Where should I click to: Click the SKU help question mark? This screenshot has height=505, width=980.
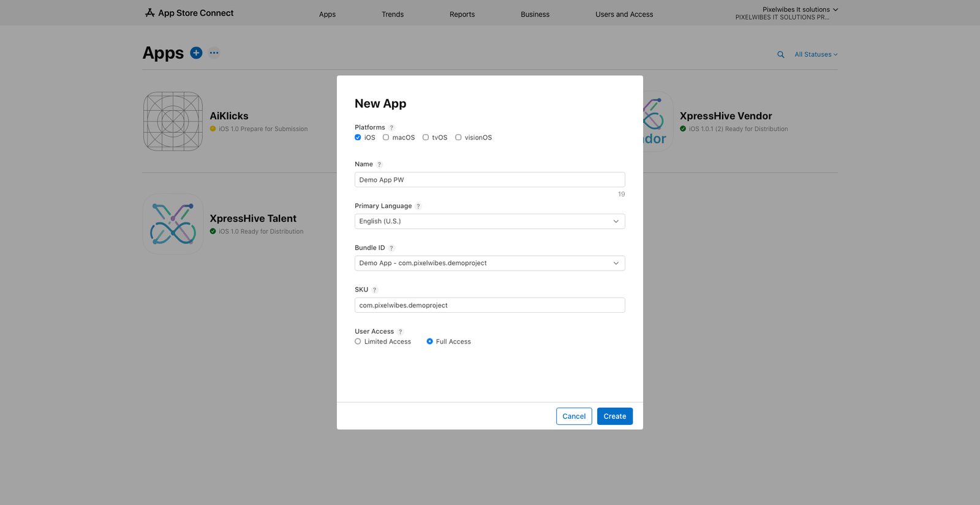click(x=375, y=290)
